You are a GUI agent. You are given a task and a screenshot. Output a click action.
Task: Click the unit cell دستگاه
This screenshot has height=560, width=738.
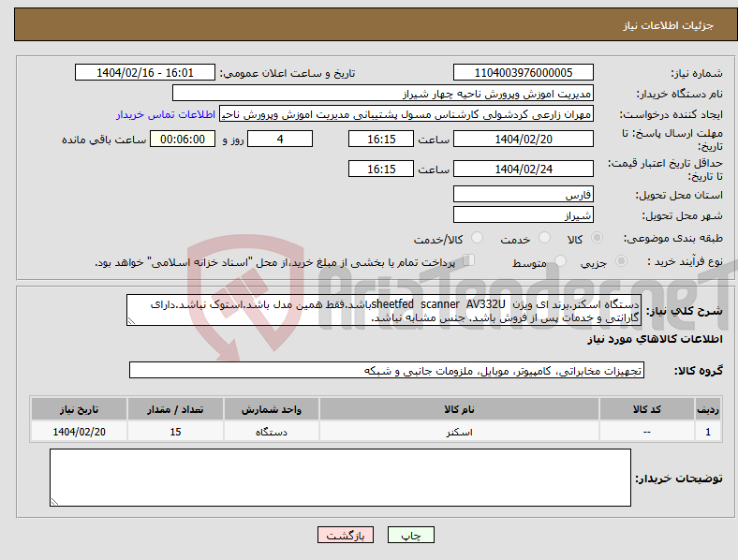click(x=272, y=432)
